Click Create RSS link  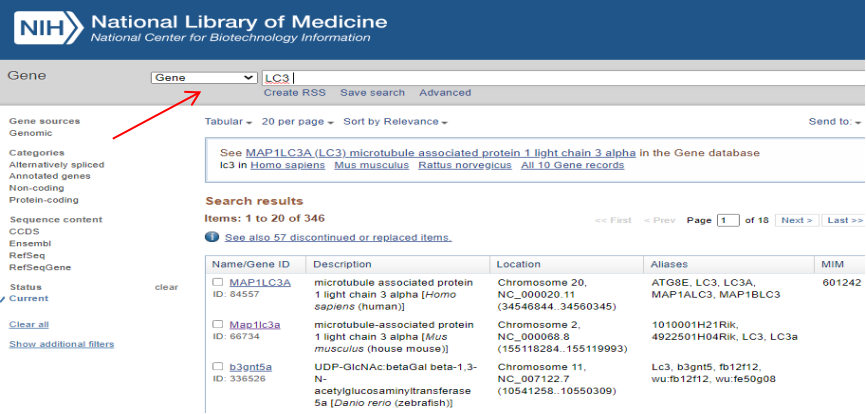294,93
